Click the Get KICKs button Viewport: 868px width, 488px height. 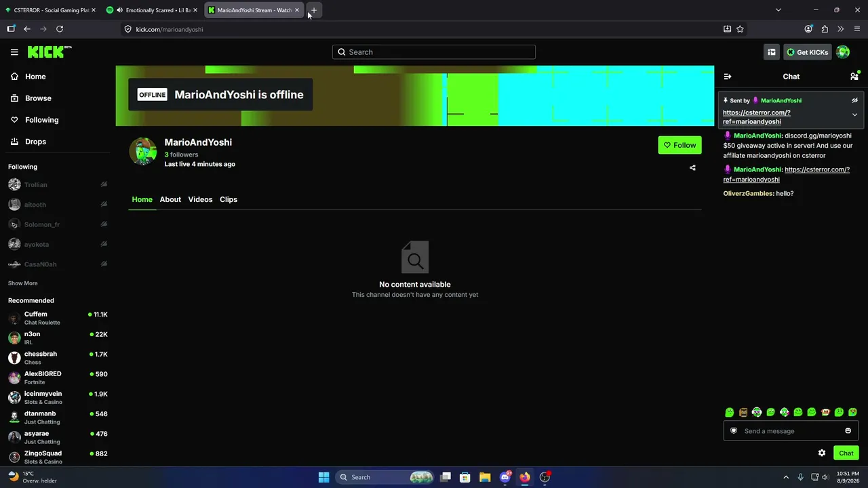(x=807, y=52)
